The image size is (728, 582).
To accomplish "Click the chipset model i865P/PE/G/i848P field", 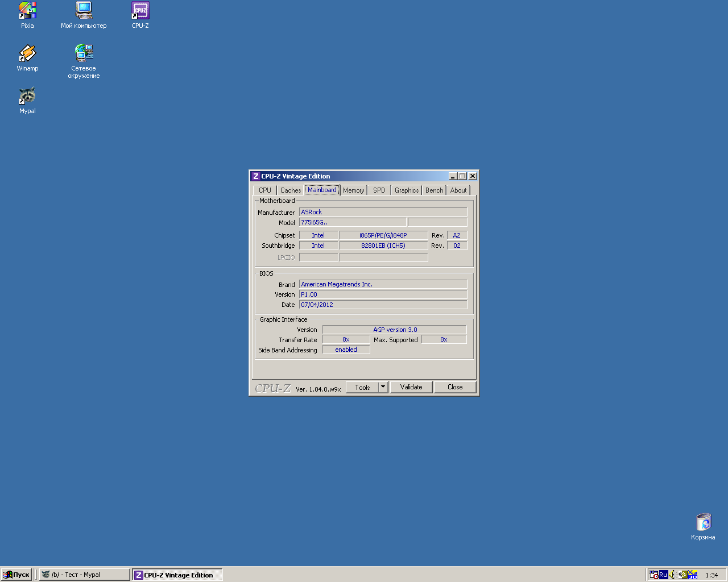I will click(x=383, y=235).
